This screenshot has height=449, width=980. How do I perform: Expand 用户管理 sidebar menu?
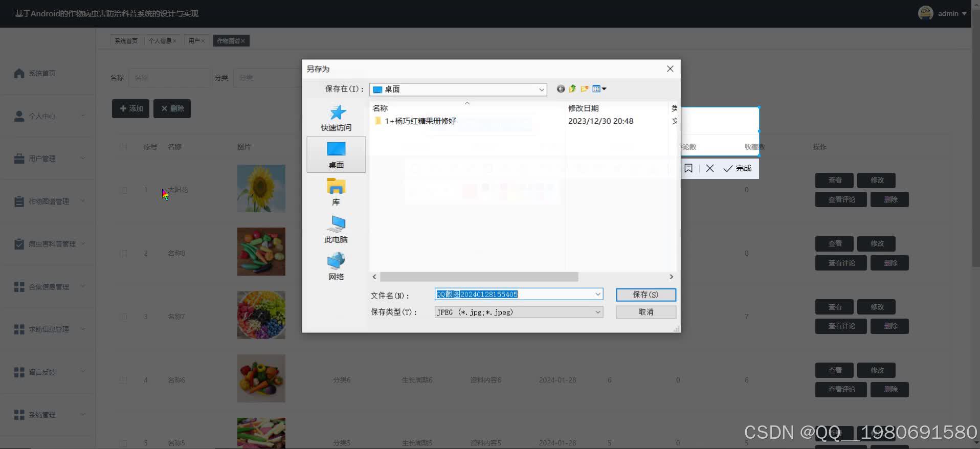click(48, 159)
